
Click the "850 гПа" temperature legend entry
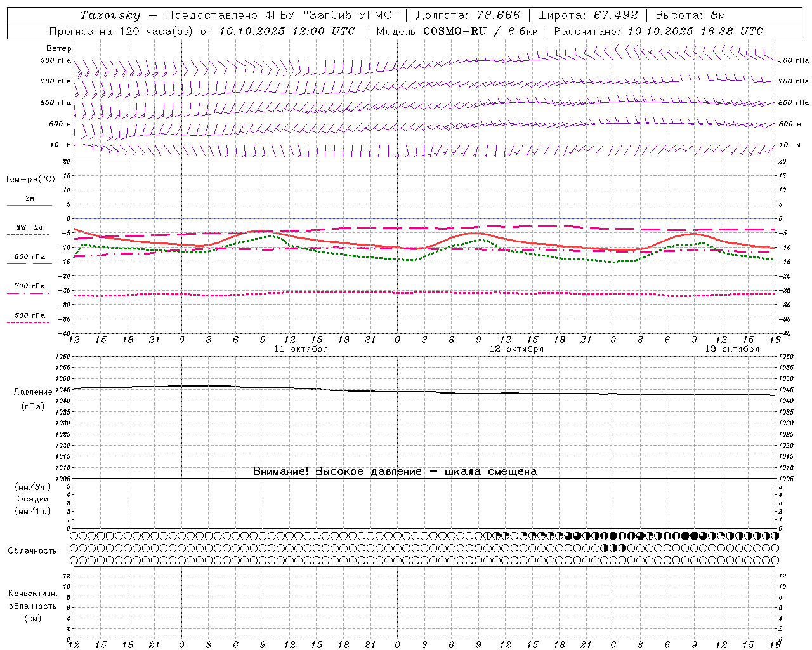pos(30,257)
